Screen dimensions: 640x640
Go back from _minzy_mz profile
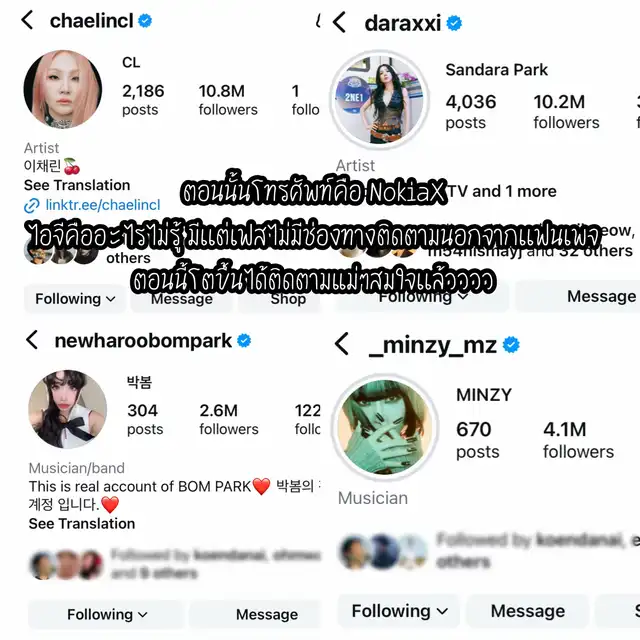[x=342, y=344]
